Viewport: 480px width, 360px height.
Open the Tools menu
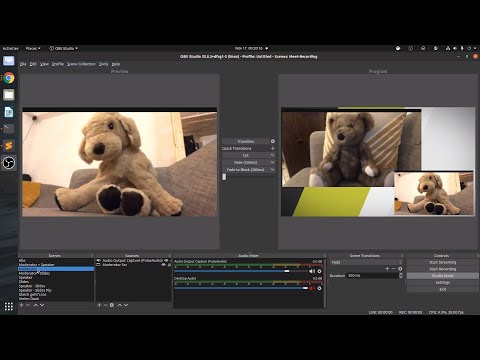pyautogui.click(x=104, y=64)
